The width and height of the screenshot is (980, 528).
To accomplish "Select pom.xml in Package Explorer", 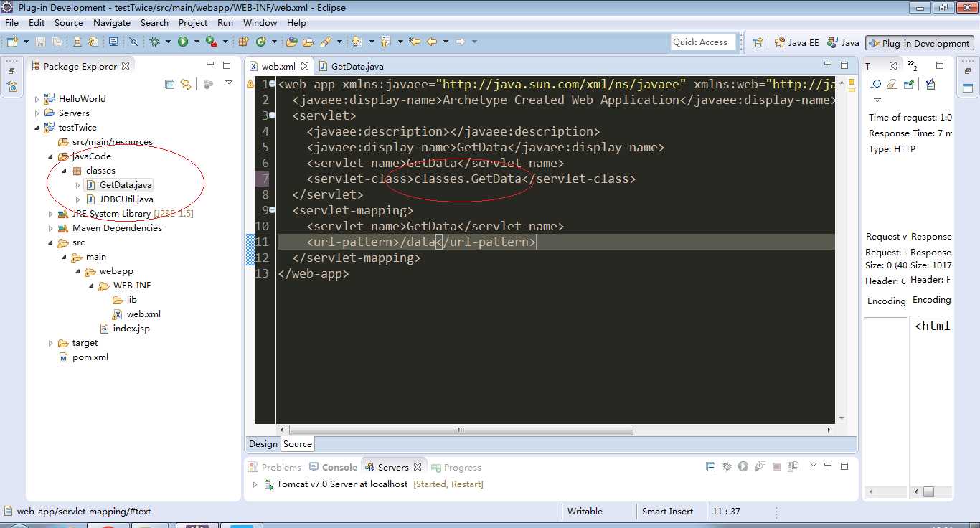I will click(90, 357).
